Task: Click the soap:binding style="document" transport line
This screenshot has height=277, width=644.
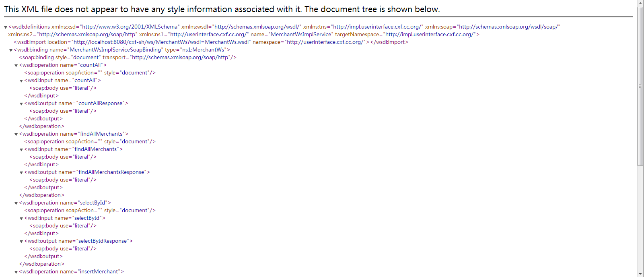Action: (128, 57)
